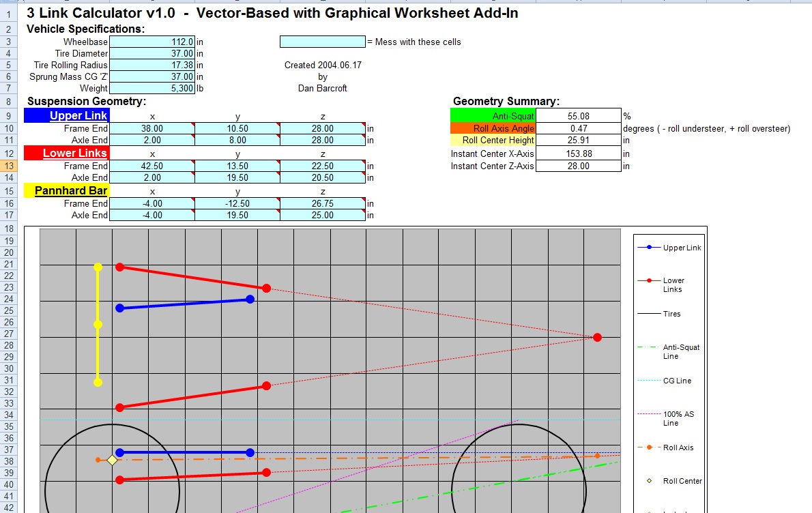Click the red Lower Links header cell
This screenshot has width=812, height=513.
tap(66, 153)
